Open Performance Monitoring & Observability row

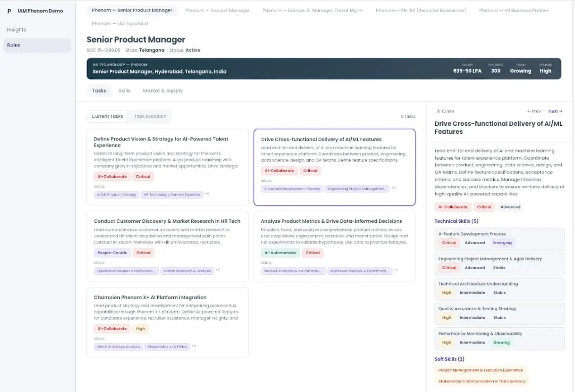coord(499,338)
